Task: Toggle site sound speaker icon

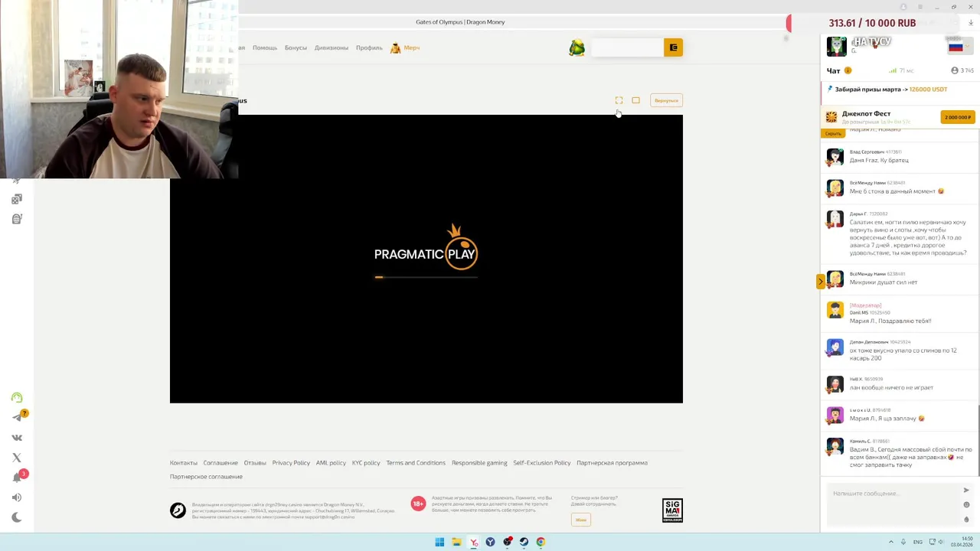Action: [17, 497]
